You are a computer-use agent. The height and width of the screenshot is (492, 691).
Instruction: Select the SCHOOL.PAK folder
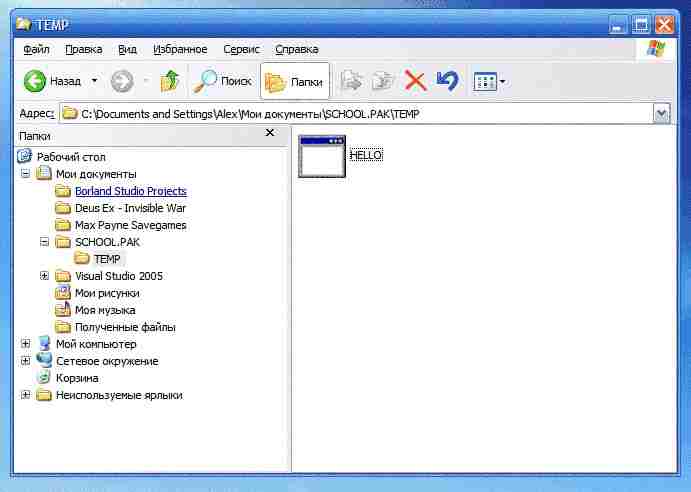point(107,242)
